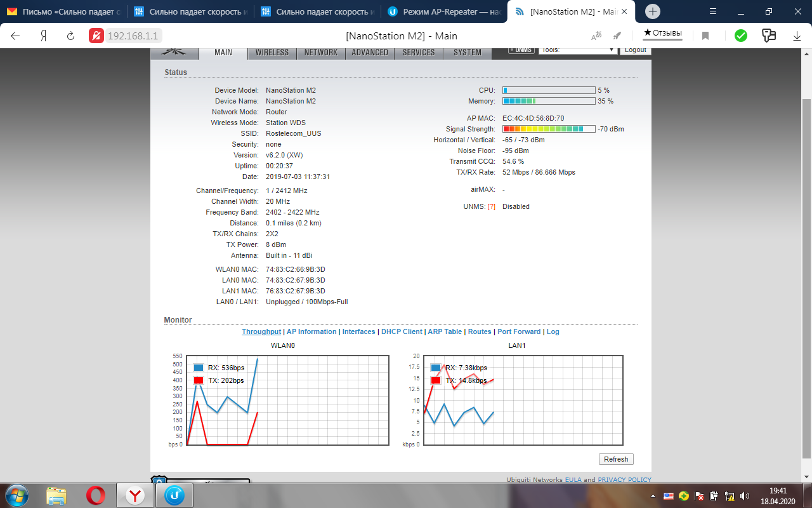Launch Opera from the taskbar
The height and width of the screenshot is (508, 812).
click(x=96, y=495)
